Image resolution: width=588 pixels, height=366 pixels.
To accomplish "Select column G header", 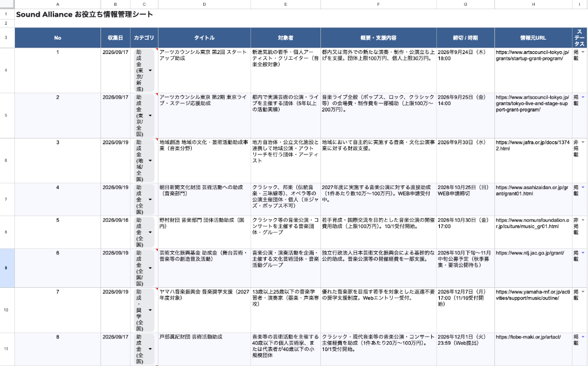I will (465, 5).
